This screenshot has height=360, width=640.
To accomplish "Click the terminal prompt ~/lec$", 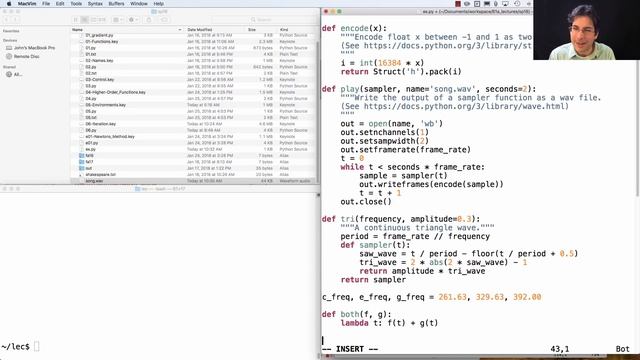I will pyautogui.click(x=16, y=347).
